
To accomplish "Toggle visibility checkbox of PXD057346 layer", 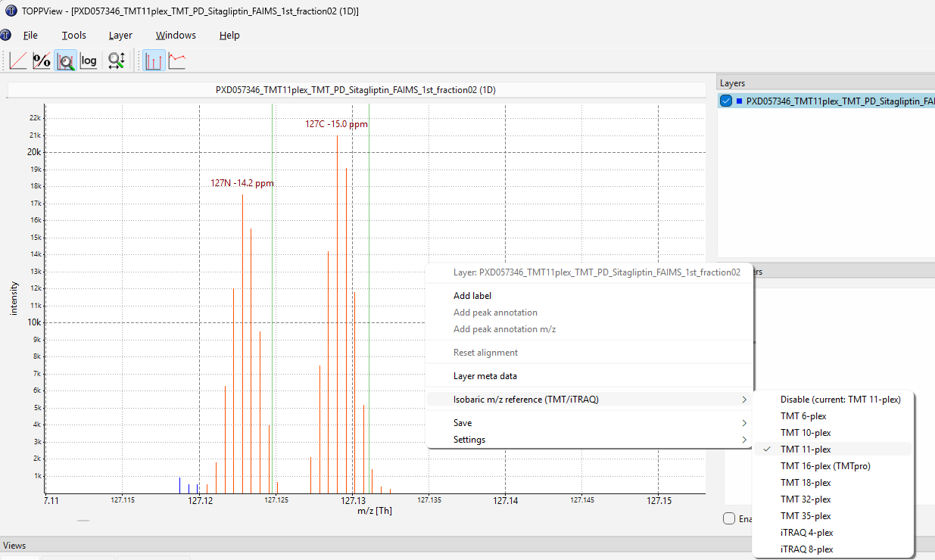I will (x=727, y=101).
